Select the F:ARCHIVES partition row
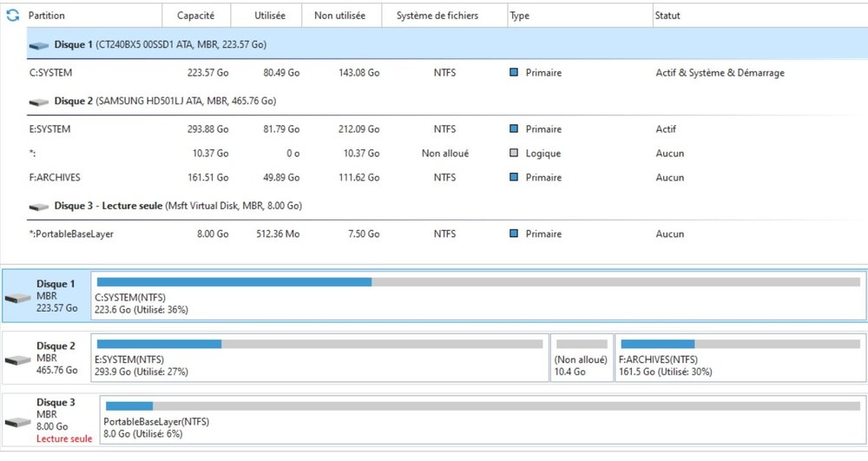Viewport: 868px width, 461px height. [x=53, y=177]
